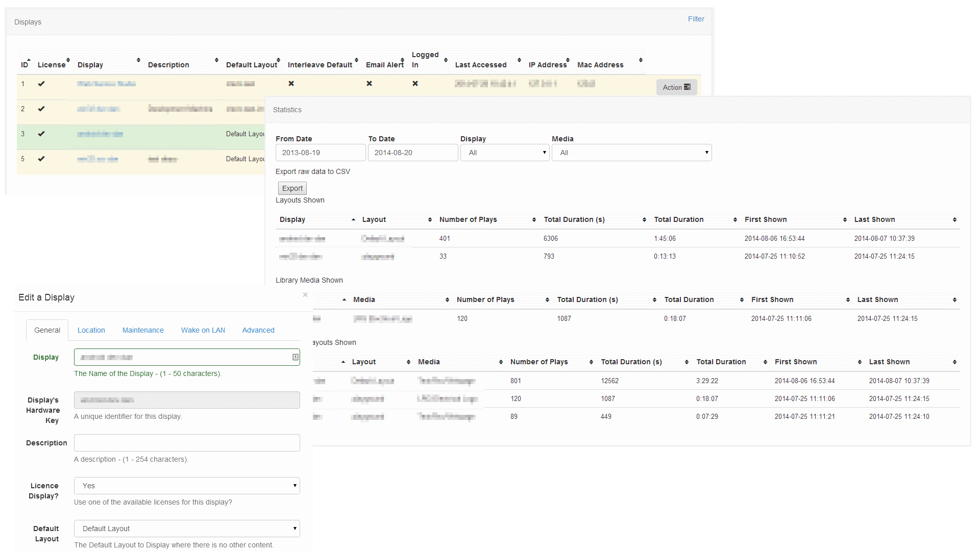The width and height of the screenshot is (980, 551).
Task: Toggle the License checkmark for Display 3
Action: tap(42, 133)
